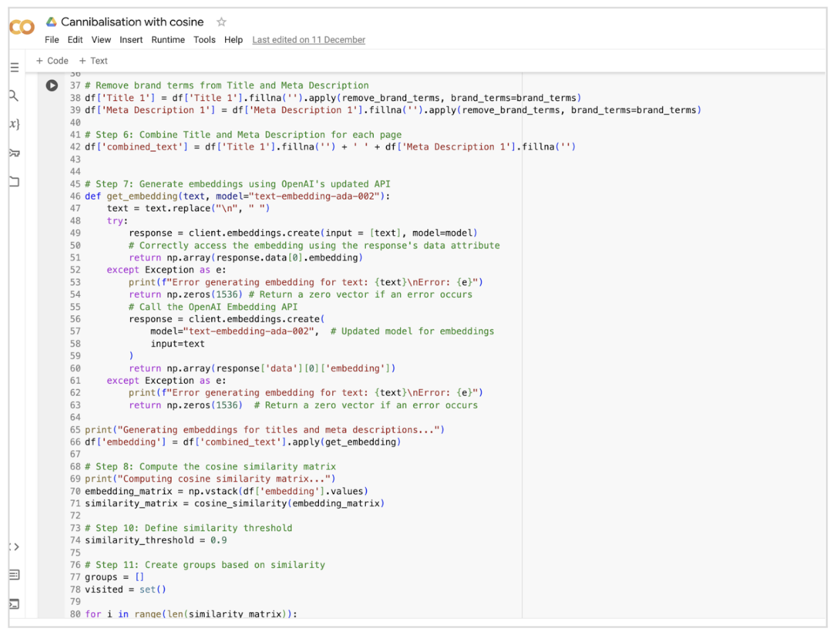The width and height of the screenshot is (840, 634).
Task: Click 'Last edited on 11 December' link
Action: tap(308, 40)
